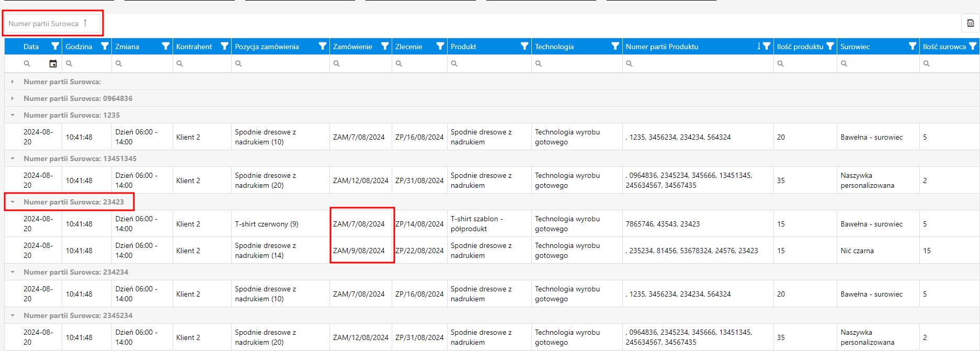This screenshot has height=351, width=980.
Task: Open filter for Ilość produktu column
Action: (830, 47)
